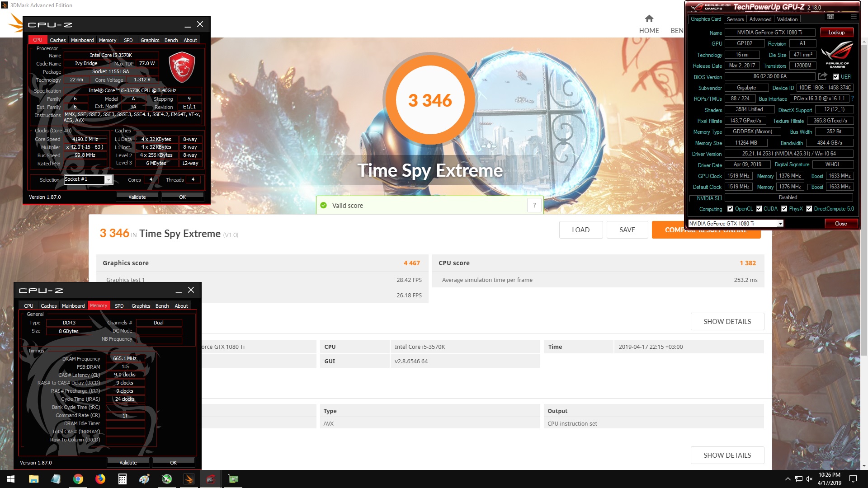
Task: Launch Google Chrome from the taskbar
Action: (78, 479)
